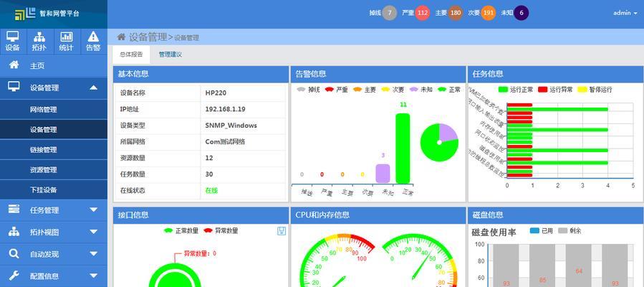Click the 严重 alarm count badge 112
The width and height of the screenshot is (644, 287).
click(422, 13)
